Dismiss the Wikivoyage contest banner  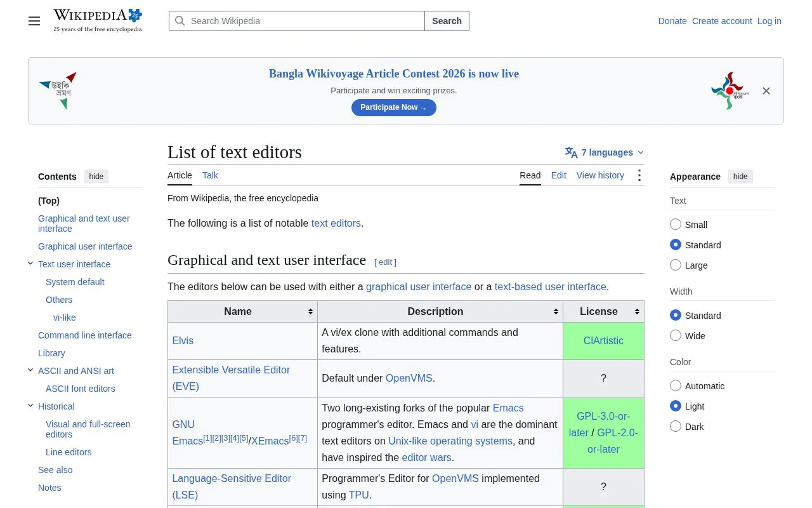(x=766, y=91)
